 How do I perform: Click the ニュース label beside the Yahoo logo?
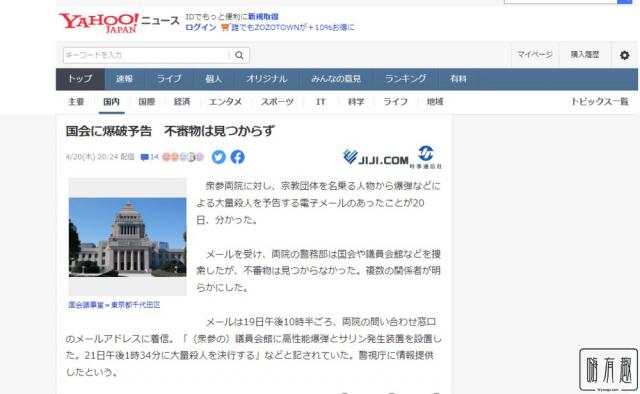160,21
